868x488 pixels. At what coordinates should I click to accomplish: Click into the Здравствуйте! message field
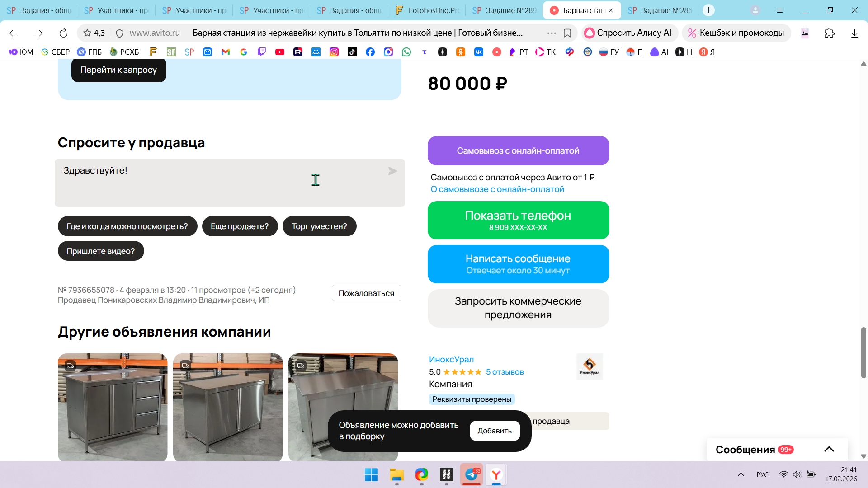point(217,183)
